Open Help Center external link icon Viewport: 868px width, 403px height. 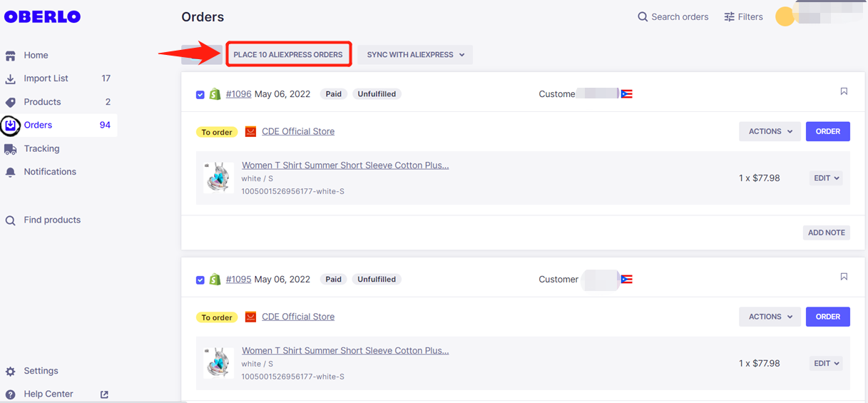tap(104, 394)
